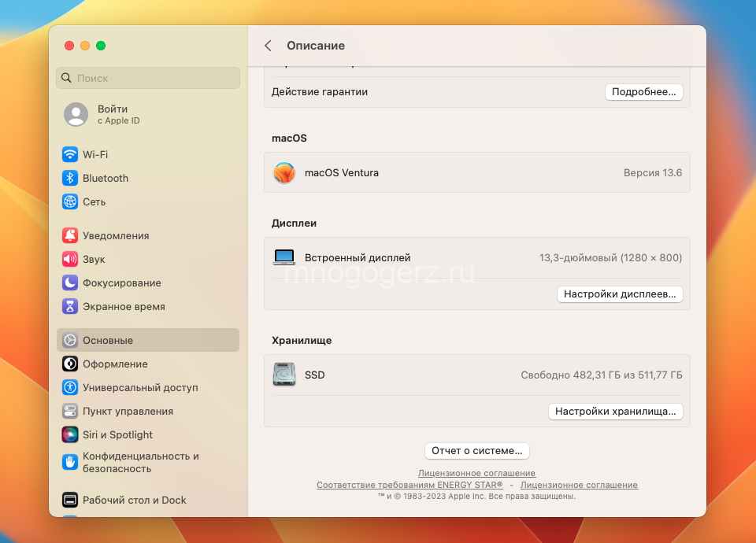Click the Рабочий стол и Dock icon
The width and height of the screenshot is (756, 543).
coord(70,501)
